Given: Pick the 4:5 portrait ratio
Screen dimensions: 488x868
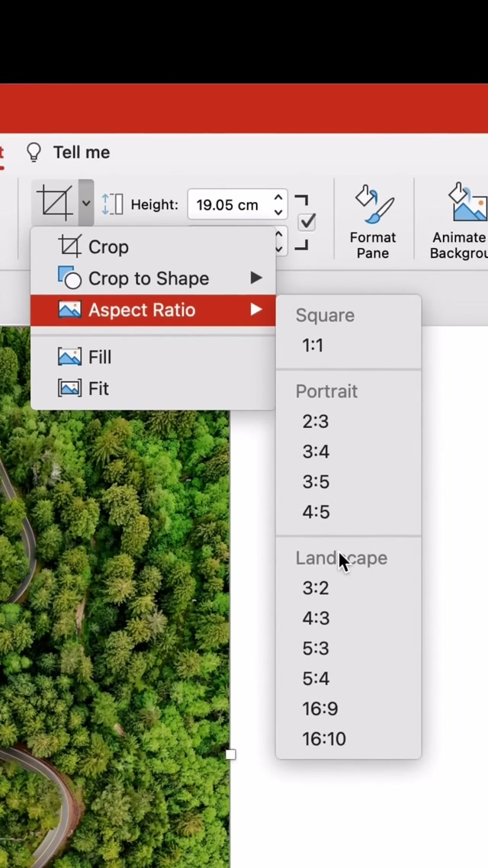Looking at the screenshot, I should 316,512.
